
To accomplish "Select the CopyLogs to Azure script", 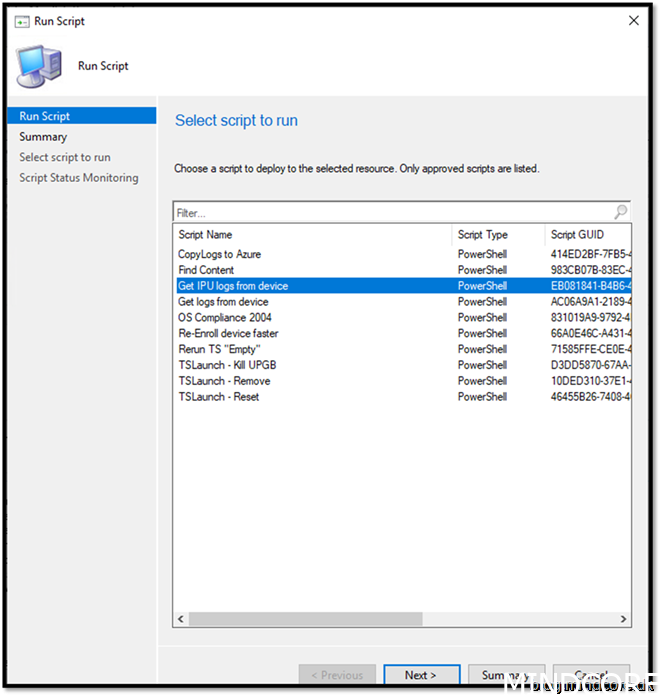I will click(219, 254).
